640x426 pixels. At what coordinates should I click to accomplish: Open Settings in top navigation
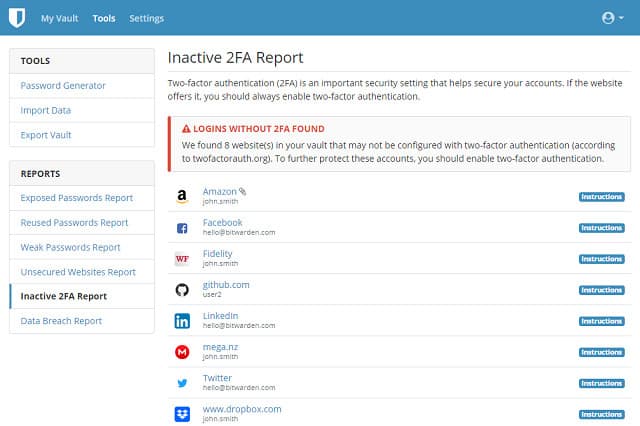coord(147,18)
